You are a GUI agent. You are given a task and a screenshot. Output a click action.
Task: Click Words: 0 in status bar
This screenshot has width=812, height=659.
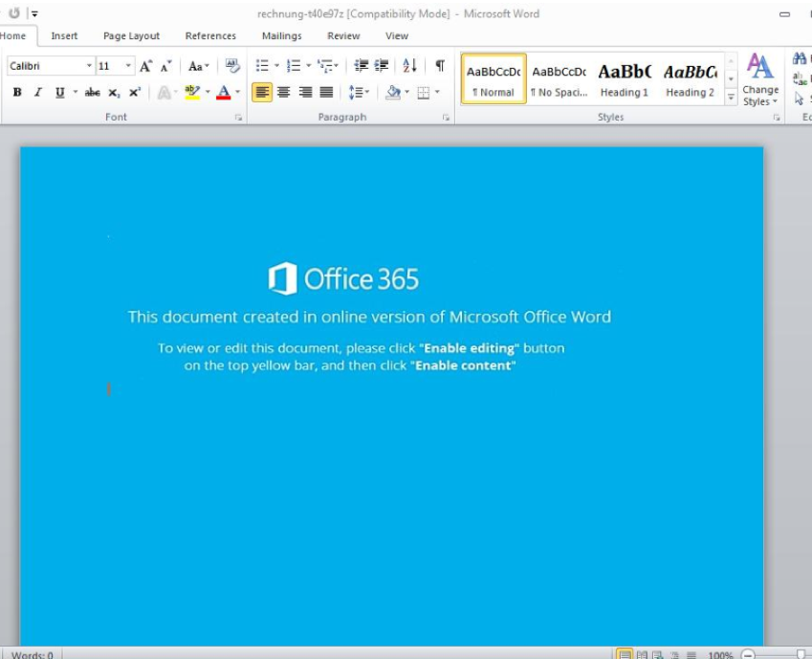click(x=33, y=655)
